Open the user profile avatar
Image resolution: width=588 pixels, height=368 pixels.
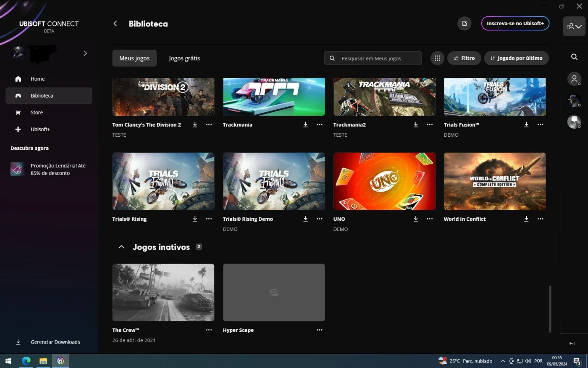point(18,53)
